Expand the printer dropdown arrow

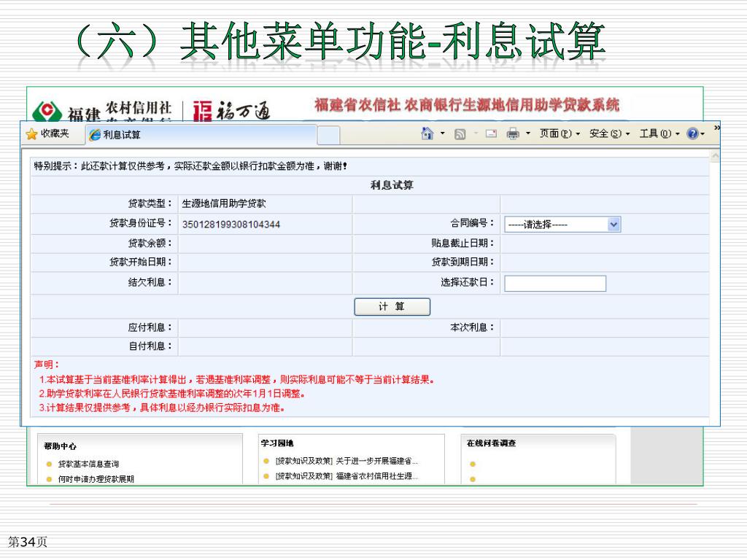tap(528, 133)
